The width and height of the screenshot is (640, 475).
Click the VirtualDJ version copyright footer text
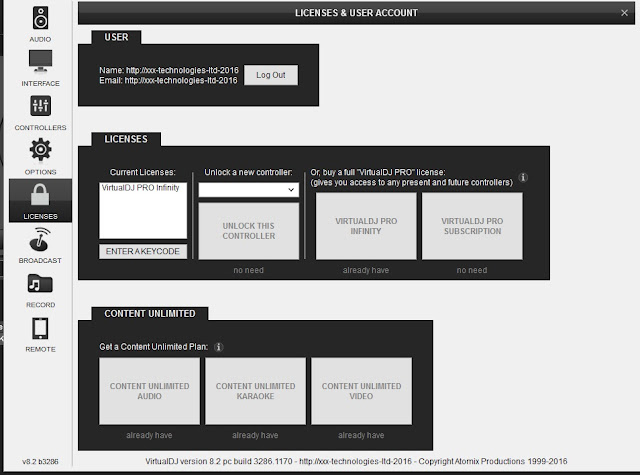coord(356,462)
